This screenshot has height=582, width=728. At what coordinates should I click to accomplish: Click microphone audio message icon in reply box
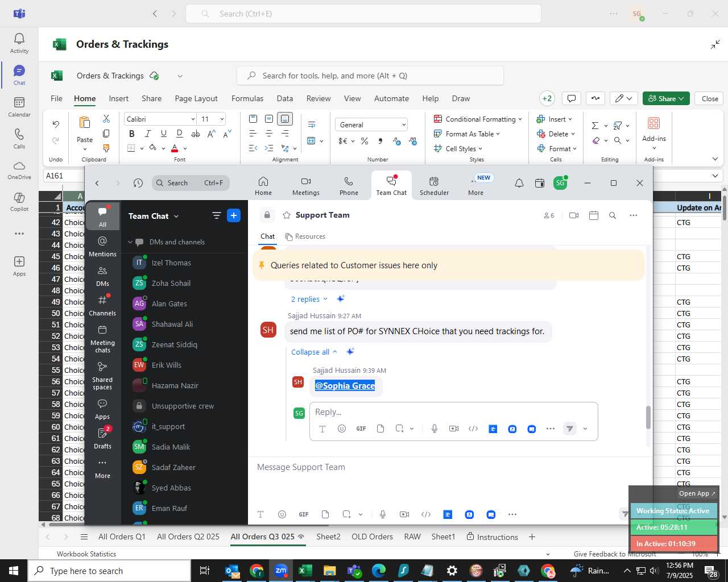pos(435,429)
